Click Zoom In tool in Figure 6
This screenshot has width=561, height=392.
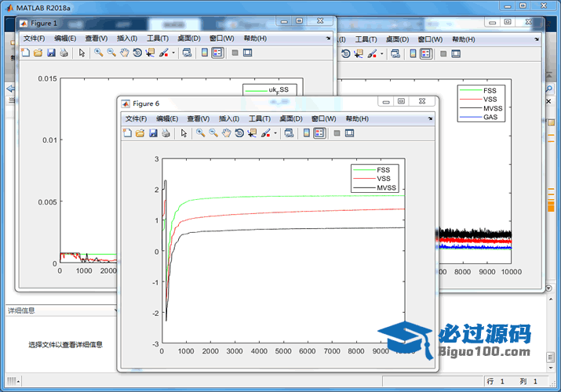tap(200, 133)
